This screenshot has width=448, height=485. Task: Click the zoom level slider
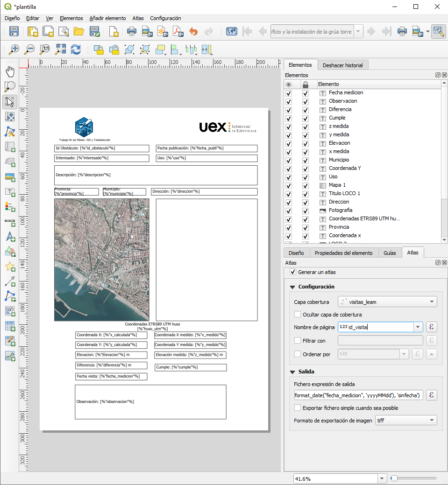(394, 478)
